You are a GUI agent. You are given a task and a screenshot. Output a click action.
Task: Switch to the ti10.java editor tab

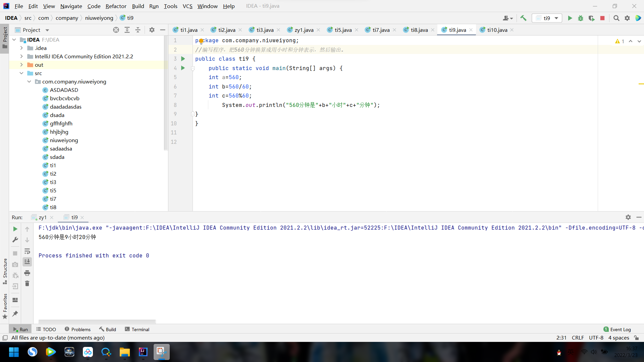tap(497, 30)
